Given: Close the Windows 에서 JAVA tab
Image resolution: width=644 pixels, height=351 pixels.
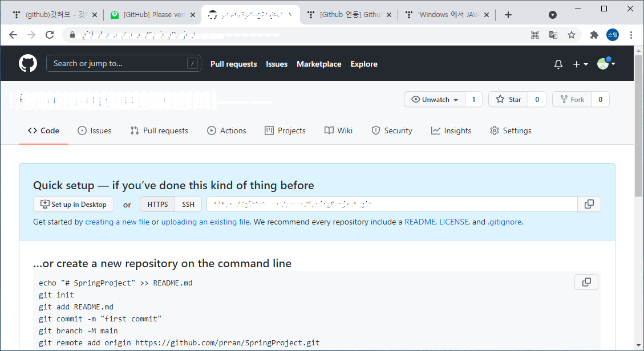Looking at the screenshot, I should [487, 15].
